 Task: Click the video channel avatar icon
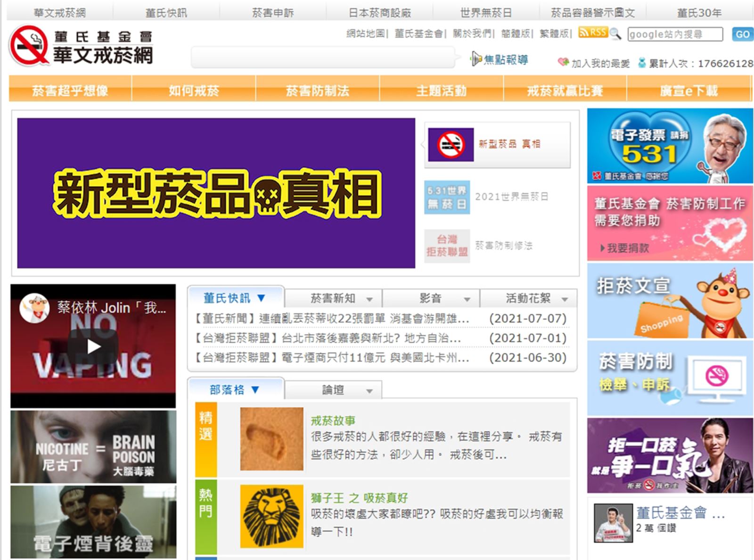pos(34,308)
